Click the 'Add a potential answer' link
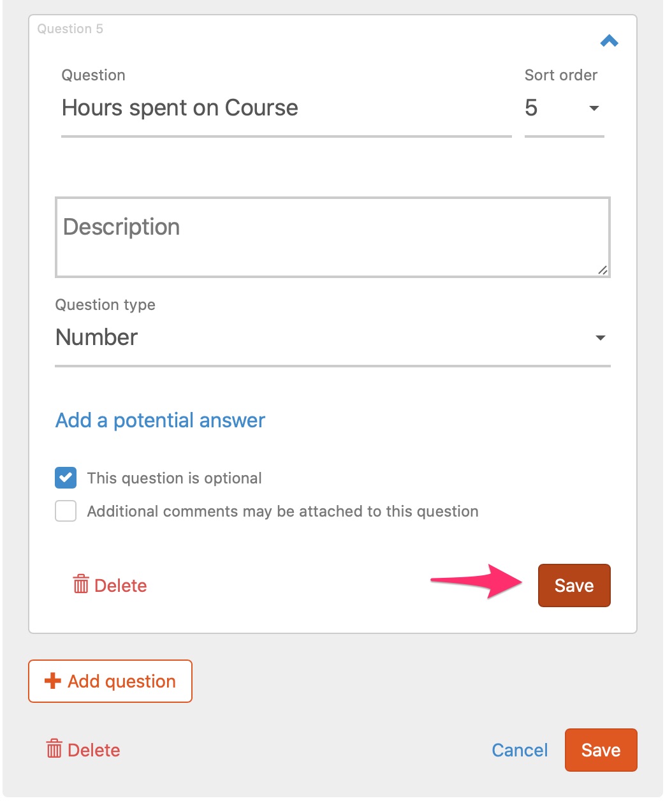The image size is (672, 810). click(x=160, y=420)
